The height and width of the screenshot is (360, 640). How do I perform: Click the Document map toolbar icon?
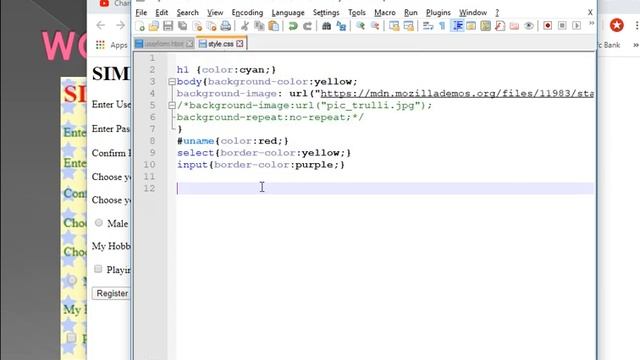click(485, 27)
